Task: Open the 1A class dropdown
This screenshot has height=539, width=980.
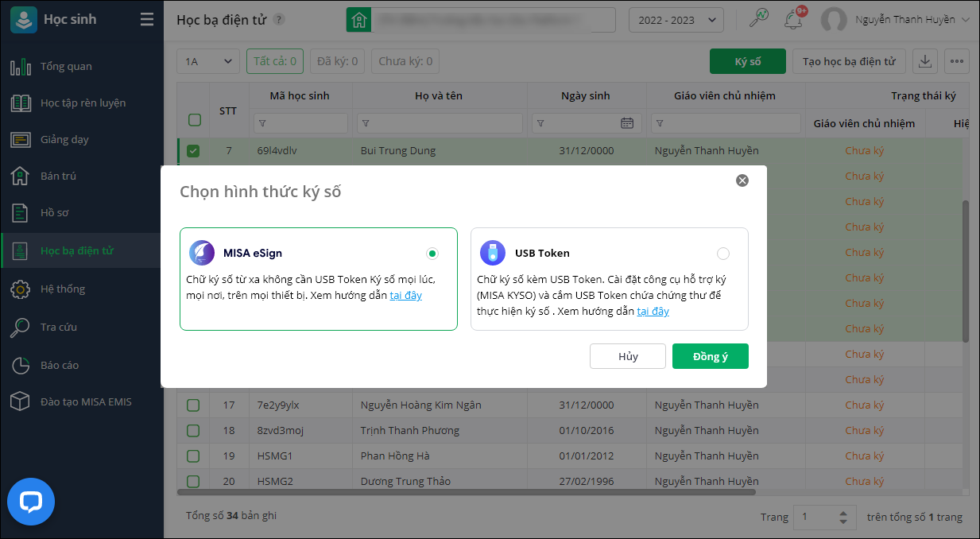Action: click(x=208, y=61)
